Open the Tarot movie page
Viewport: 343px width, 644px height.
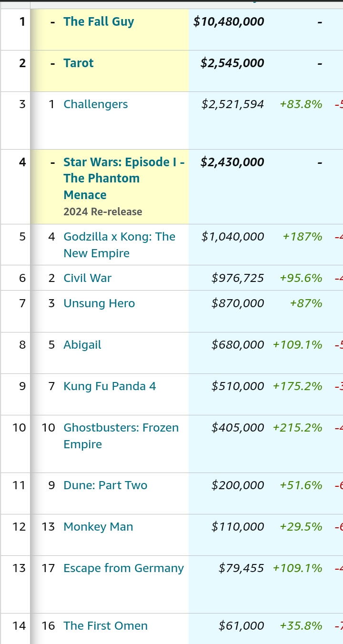79,63
